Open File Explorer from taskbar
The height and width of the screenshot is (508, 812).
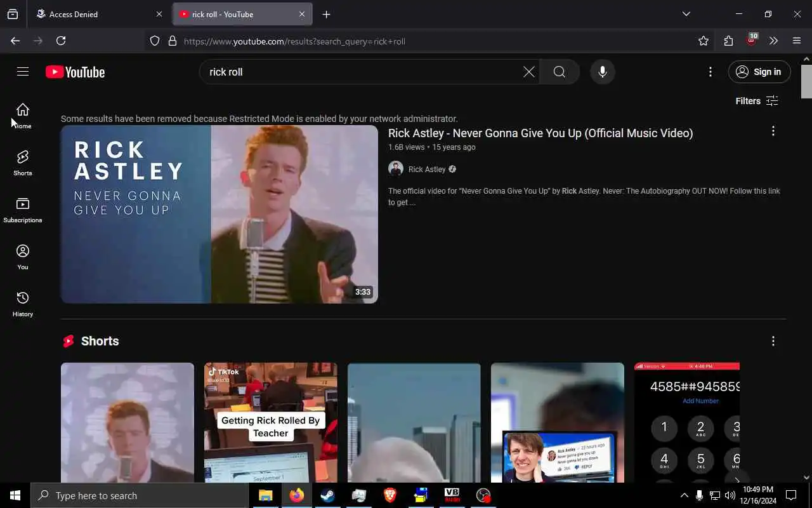tap(265, 495)
